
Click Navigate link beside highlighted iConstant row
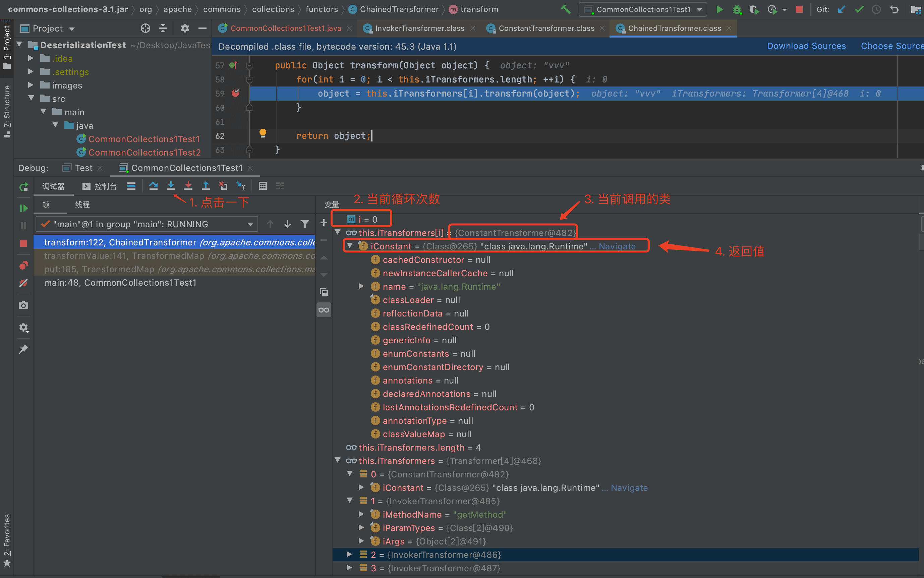[x=617, y=246]
